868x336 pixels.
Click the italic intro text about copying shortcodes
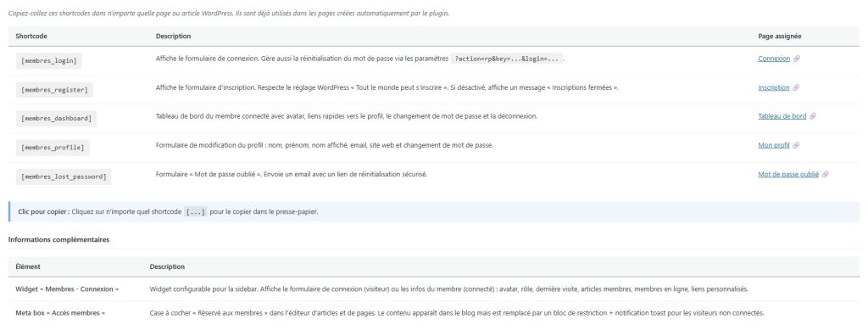229,14
